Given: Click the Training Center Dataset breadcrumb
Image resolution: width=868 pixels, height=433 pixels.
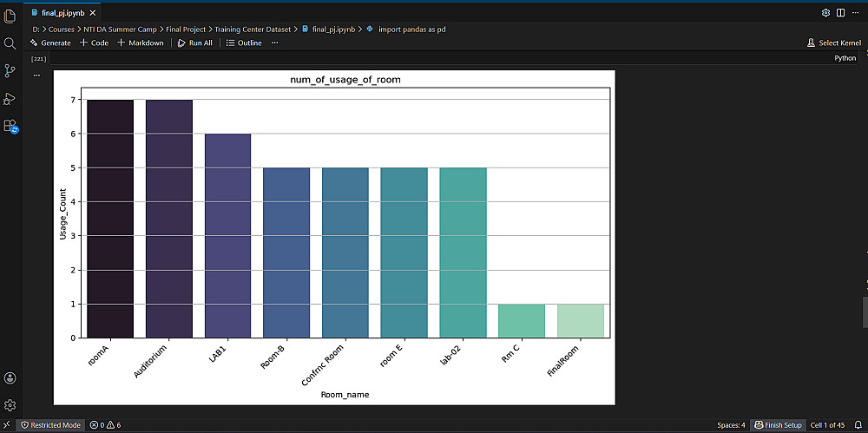Looking at the screenshot, I should 253,30.
